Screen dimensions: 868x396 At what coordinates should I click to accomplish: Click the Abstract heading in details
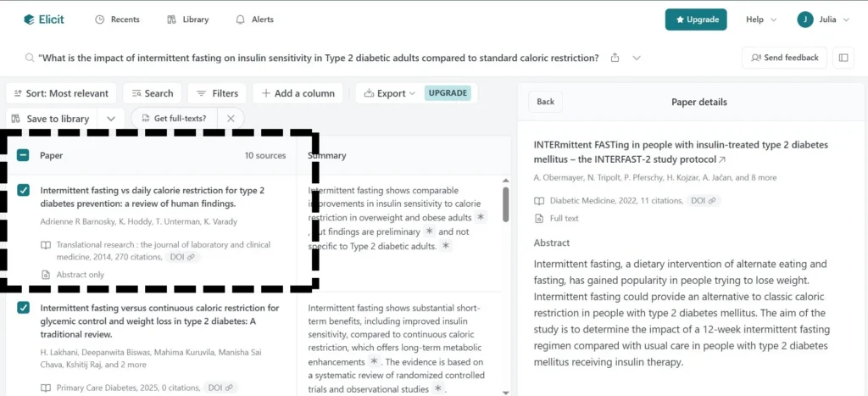(551, 243)
